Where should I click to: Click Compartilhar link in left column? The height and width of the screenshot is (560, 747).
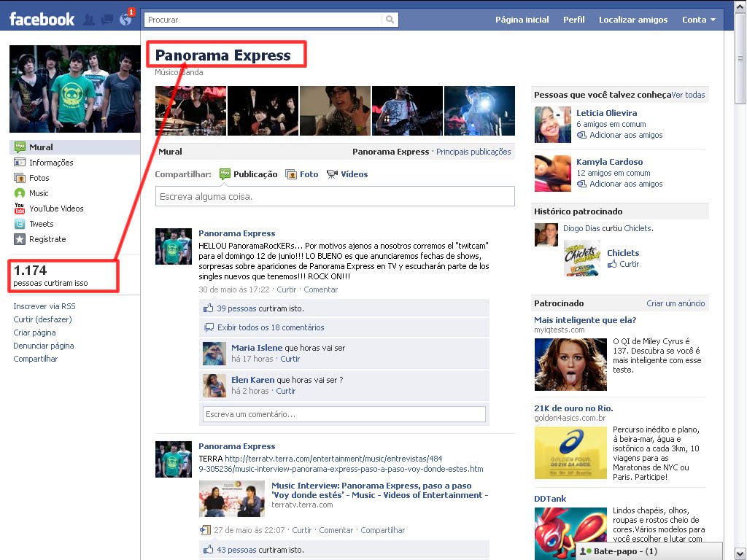tap(35, 359)
